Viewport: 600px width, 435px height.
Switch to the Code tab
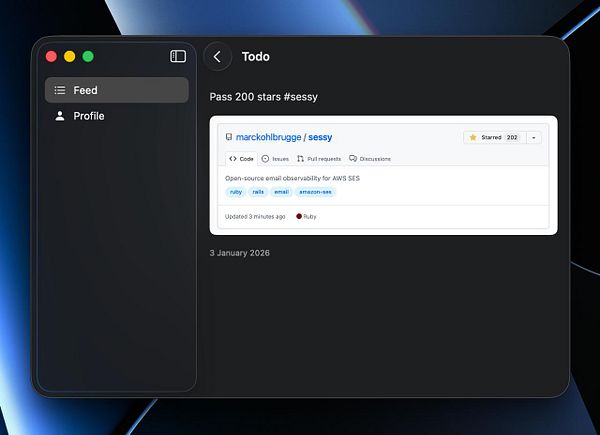pos(241,159)
